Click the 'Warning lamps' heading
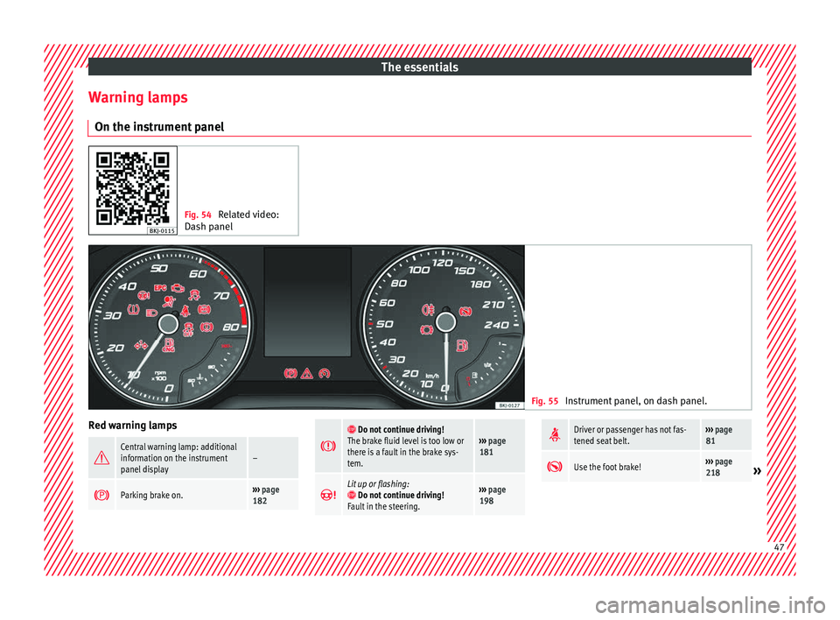The image size is (840, 620). (x=138, y=97)
